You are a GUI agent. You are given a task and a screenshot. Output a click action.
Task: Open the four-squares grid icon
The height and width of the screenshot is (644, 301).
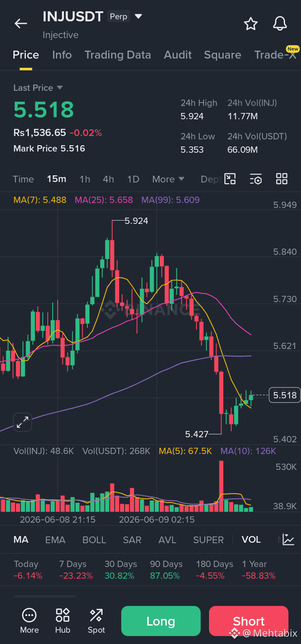tap(282, 179)
